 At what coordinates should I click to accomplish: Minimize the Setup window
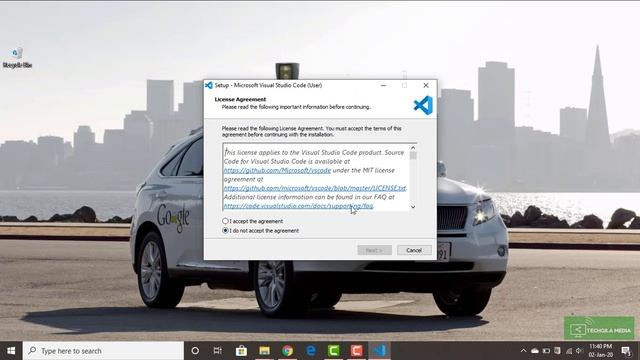[383, 85]
